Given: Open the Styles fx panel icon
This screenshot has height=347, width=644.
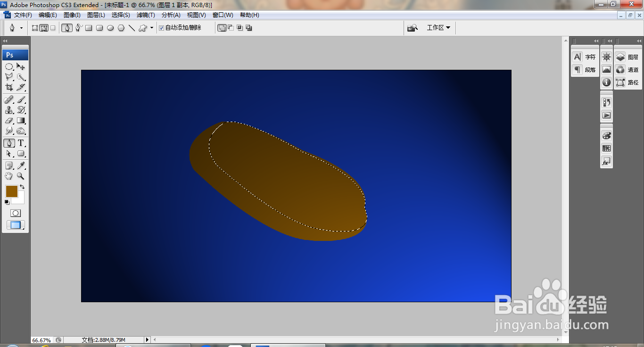Looking at the screenshot, I should pyautogui.click(x=607, y=162).
